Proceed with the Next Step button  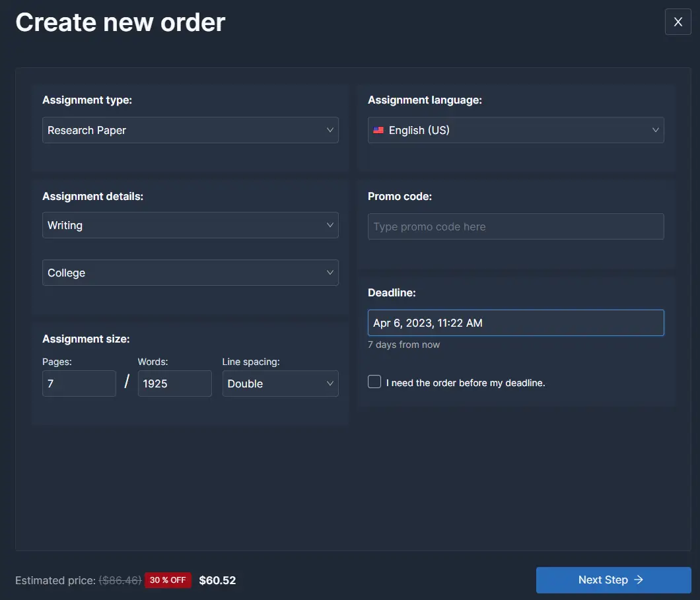(x=613, y=580)
